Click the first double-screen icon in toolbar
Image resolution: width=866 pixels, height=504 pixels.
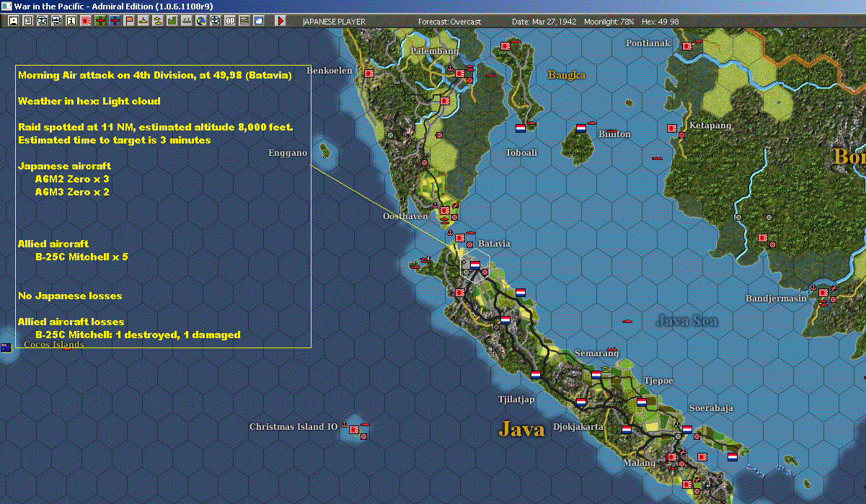click(x=42, y=21)
